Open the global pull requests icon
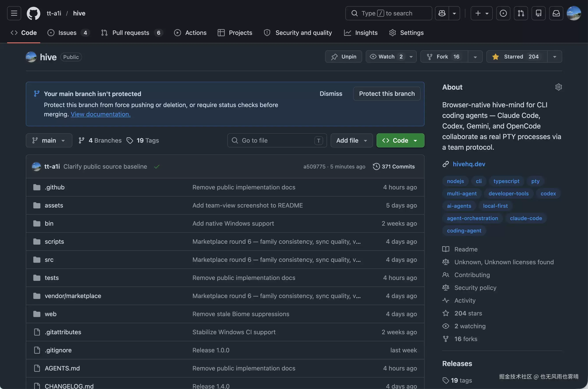 (x=521, y=13)
